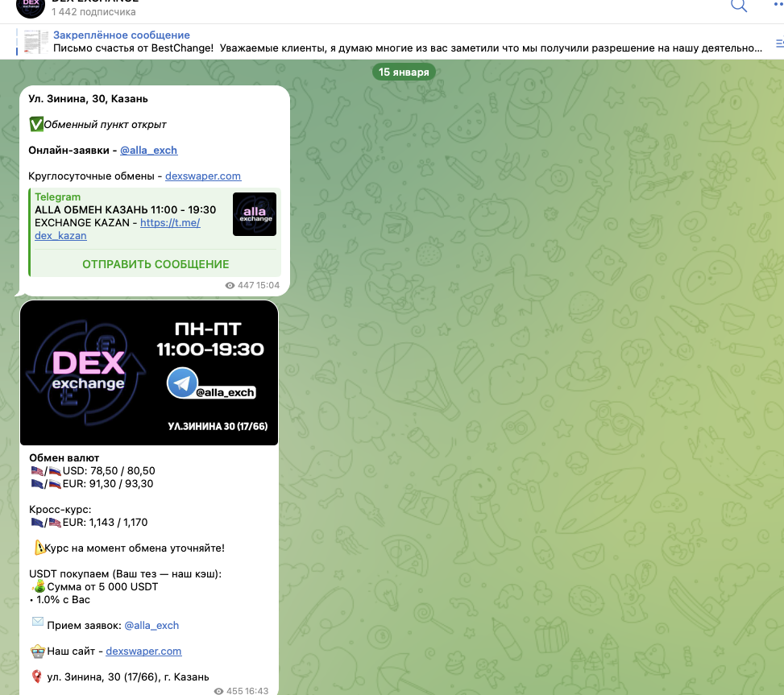
Task: Open the alla exchange preview thumbnail
Action: point(255,214)
